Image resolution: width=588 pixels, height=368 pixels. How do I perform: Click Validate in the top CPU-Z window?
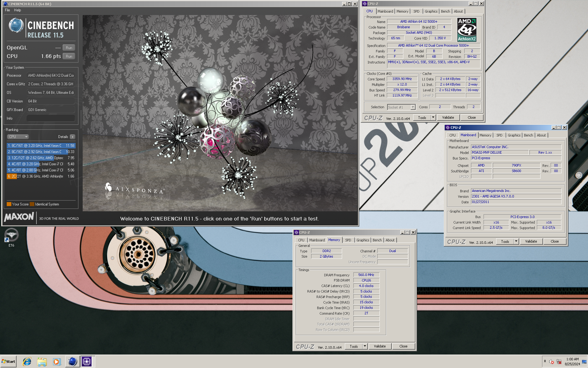tap(448, 117)
